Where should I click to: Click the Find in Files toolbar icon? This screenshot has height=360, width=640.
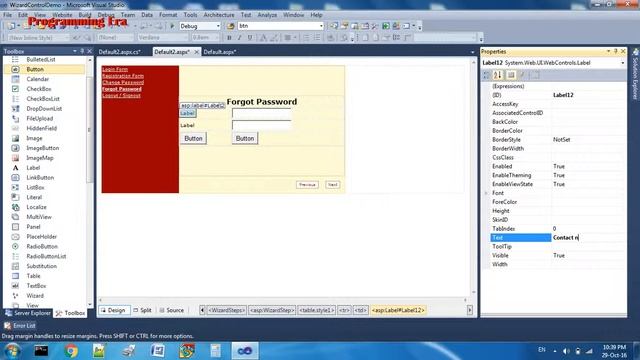pos(231,26)
